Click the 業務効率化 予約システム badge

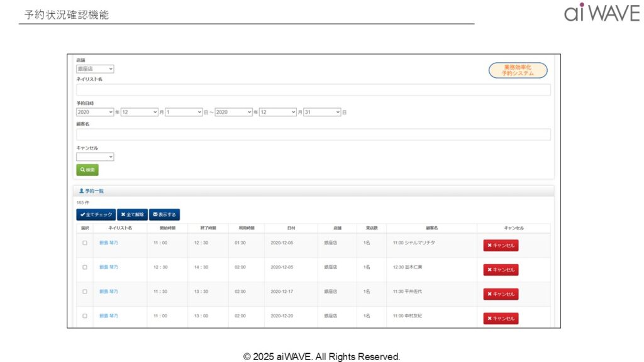coord(518,70)
